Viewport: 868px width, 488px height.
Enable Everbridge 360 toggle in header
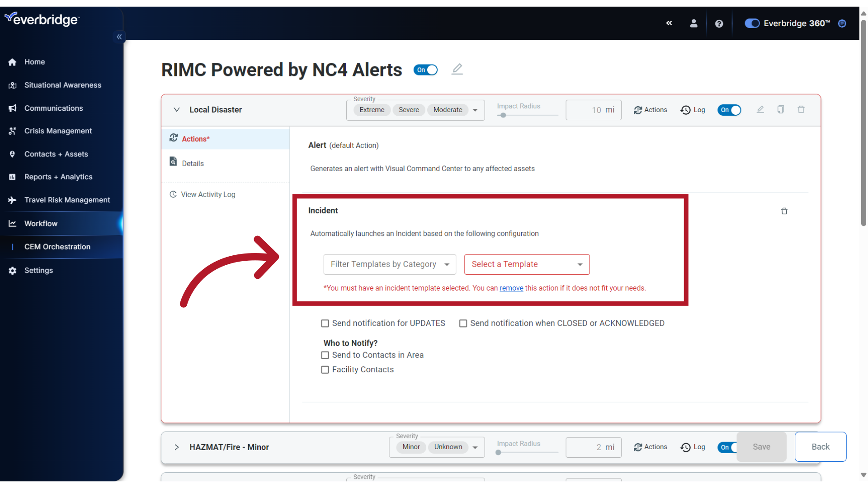752,23
